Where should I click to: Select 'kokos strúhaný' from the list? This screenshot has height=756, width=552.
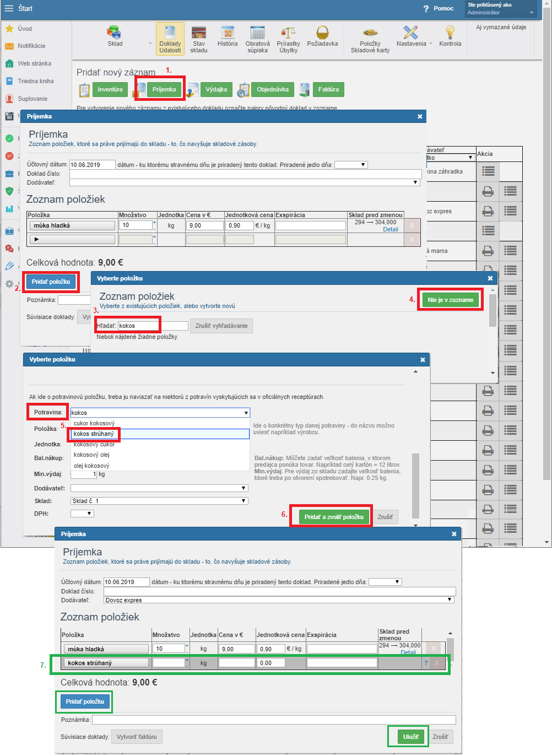click(x=160, y=434)
